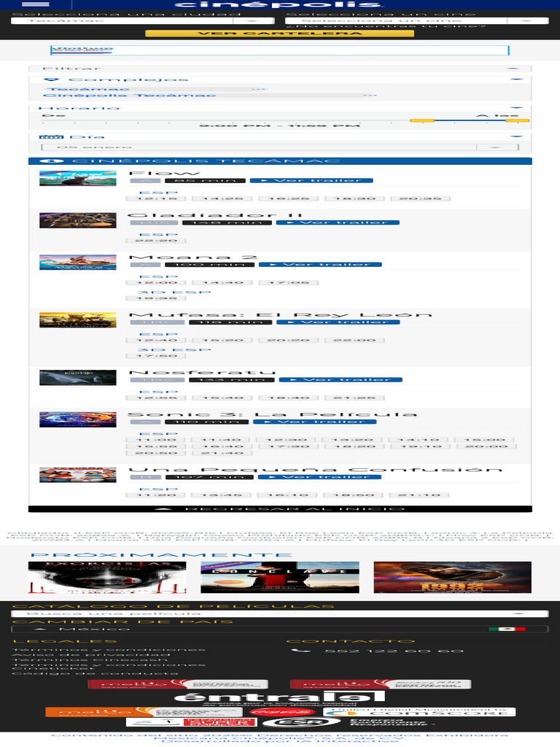Click the banner ad below Ver Cartelera

pyautogui.click(x=280, y=50)
